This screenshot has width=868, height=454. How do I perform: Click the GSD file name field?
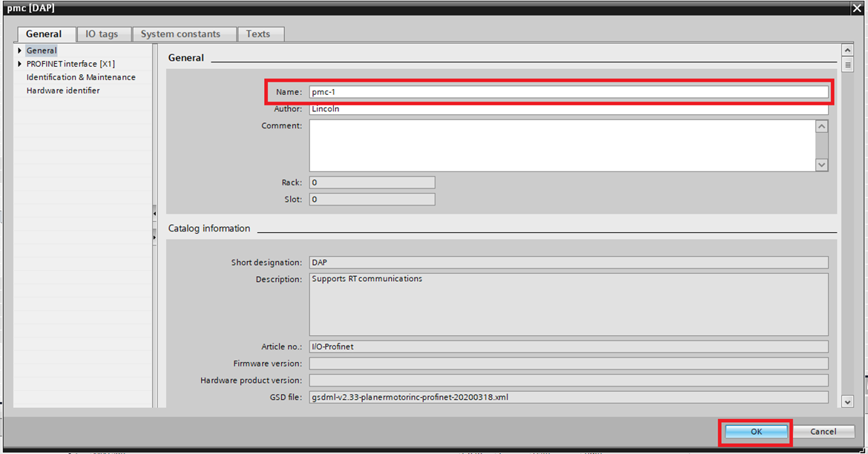[568, 397]
